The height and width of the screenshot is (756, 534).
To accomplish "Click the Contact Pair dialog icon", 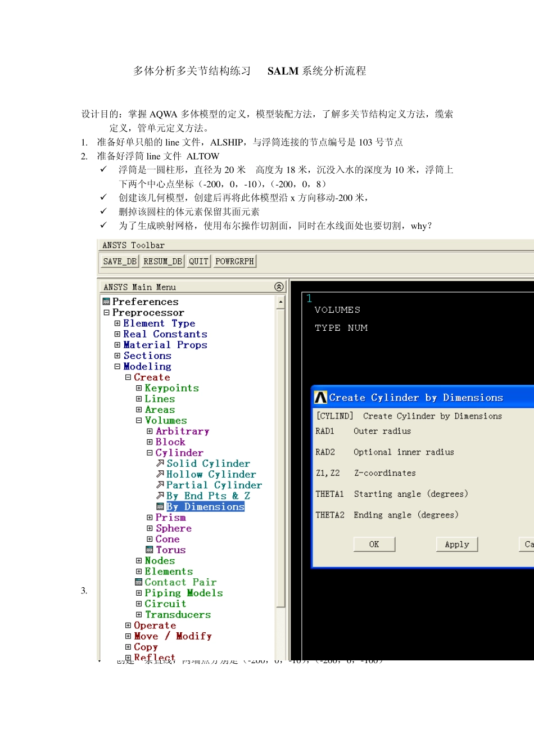I will [x=139, y=582].
